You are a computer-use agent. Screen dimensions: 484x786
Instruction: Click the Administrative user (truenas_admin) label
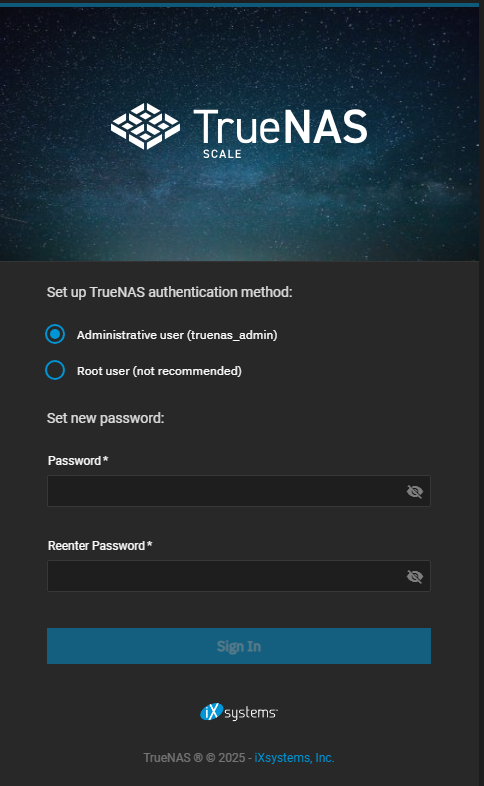pyautogui.click(x=177, y=335)
